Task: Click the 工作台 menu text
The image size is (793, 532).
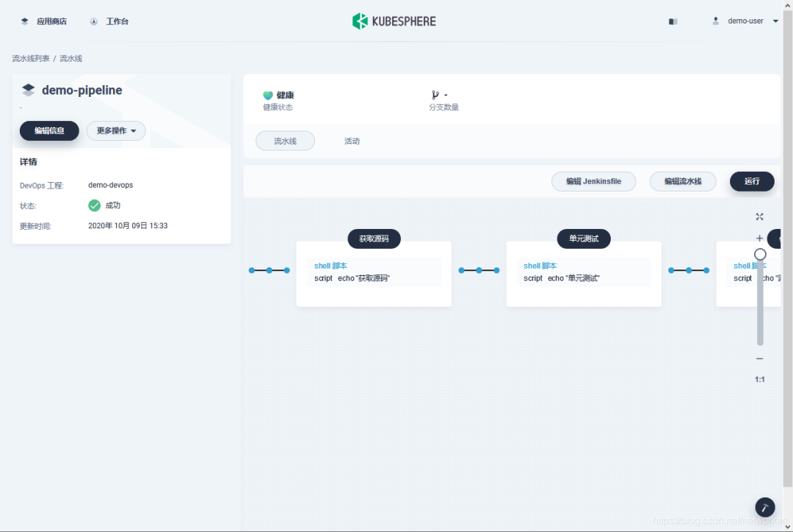Action: 117,21
